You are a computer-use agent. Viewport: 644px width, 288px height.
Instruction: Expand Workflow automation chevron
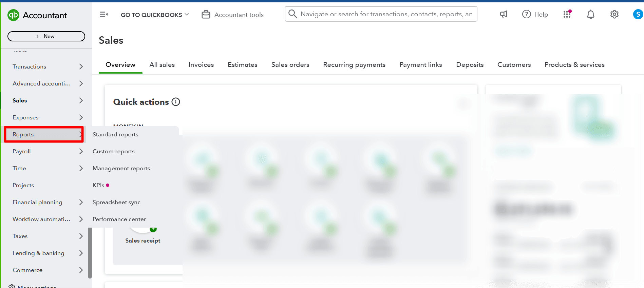tap(81, 219)
